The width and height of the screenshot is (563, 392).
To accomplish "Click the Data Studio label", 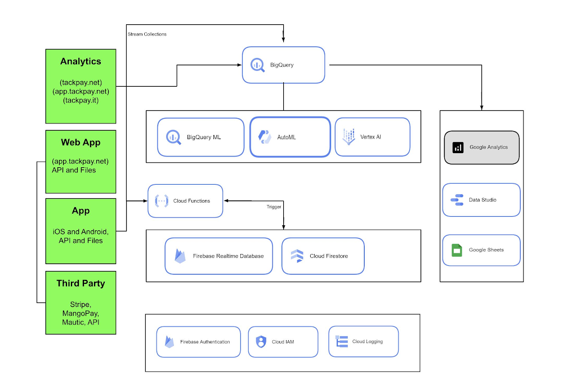I will click(482, 200).
